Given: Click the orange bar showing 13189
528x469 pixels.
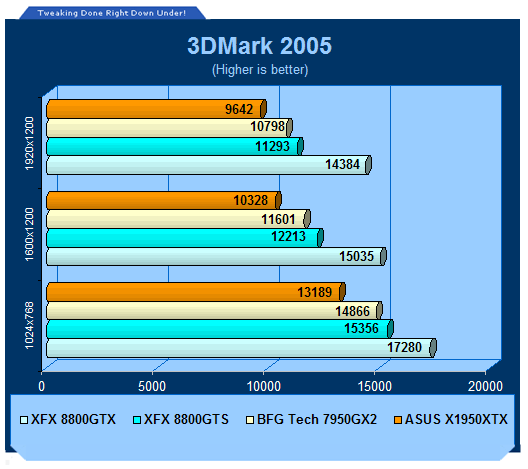Looking at the screenshot, I should coord(196,292).
